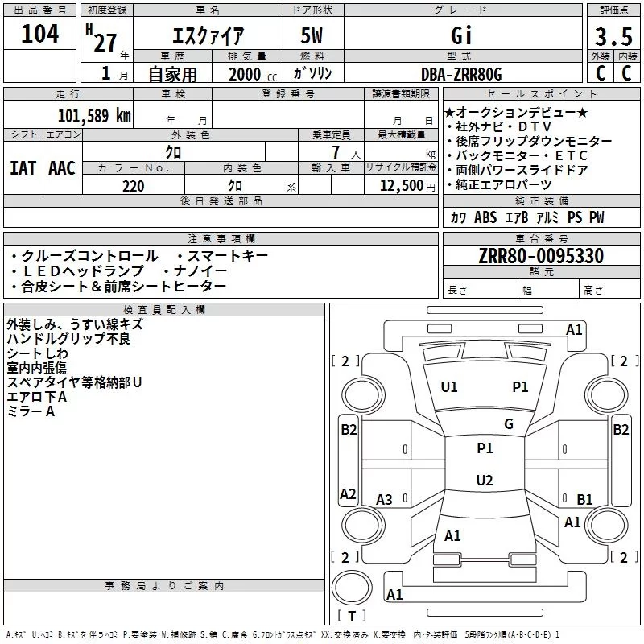The width and height of the screenshot is (644, 644).
Task: Click equipment code PS
Action: tap(575, 217)
